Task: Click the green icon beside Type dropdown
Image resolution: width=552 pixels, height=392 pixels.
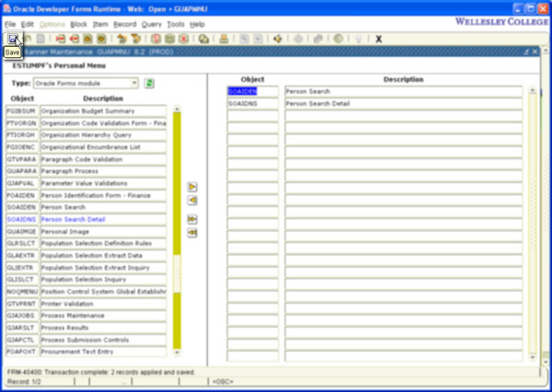Action: coord(149,83)
